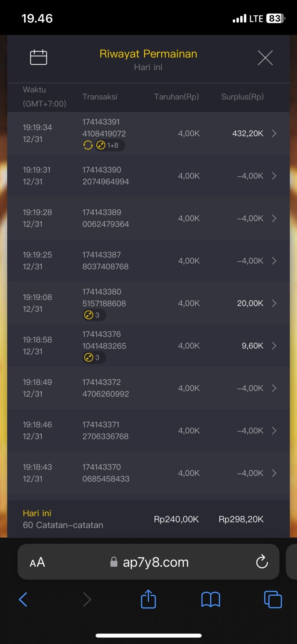Screen dimensions: 297x644
Task: Expand details for the 19:19:34 transaction
Action: [x=274, y=134]
